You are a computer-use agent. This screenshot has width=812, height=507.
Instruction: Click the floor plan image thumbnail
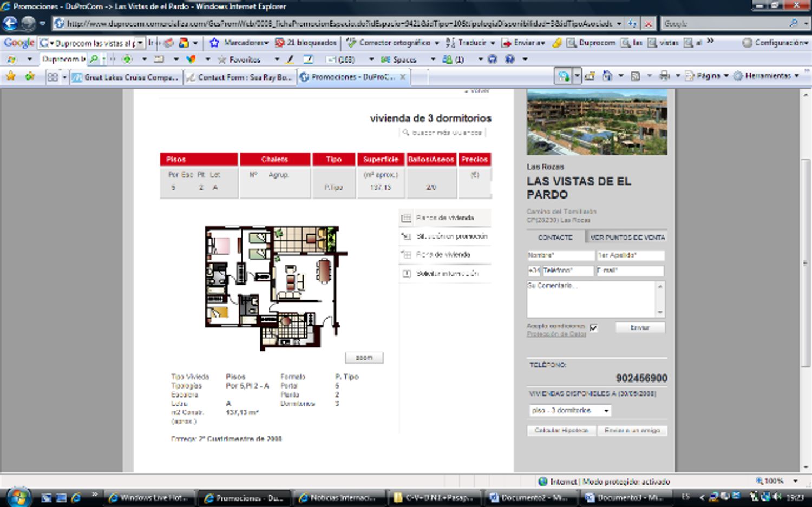(x=276, y=287)
